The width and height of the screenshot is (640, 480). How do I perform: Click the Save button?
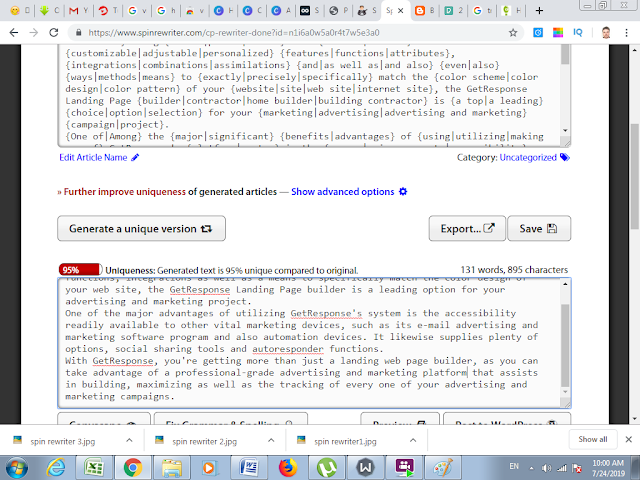(x=539, y=229)
